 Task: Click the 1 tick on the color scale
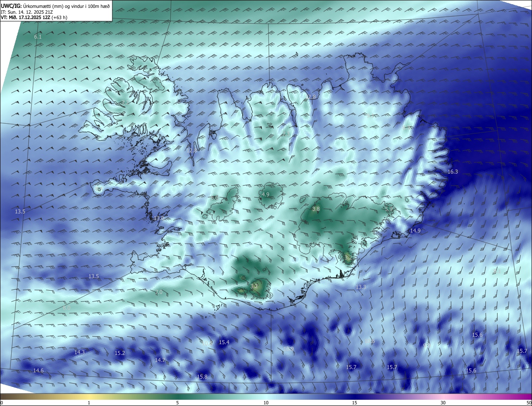89,403
